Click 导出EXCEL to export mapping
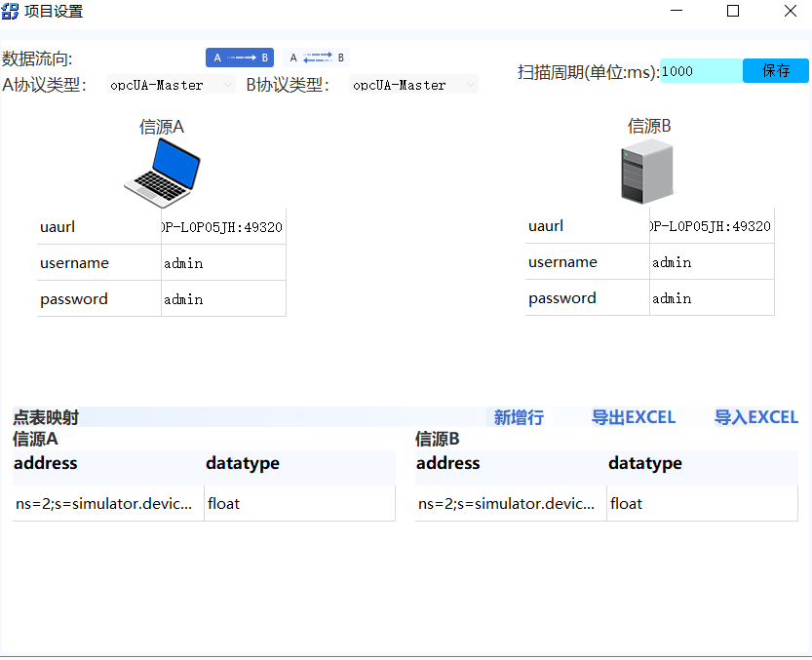Image resolution: width=812 pixels, height=660 pixels. coord(634,417)
